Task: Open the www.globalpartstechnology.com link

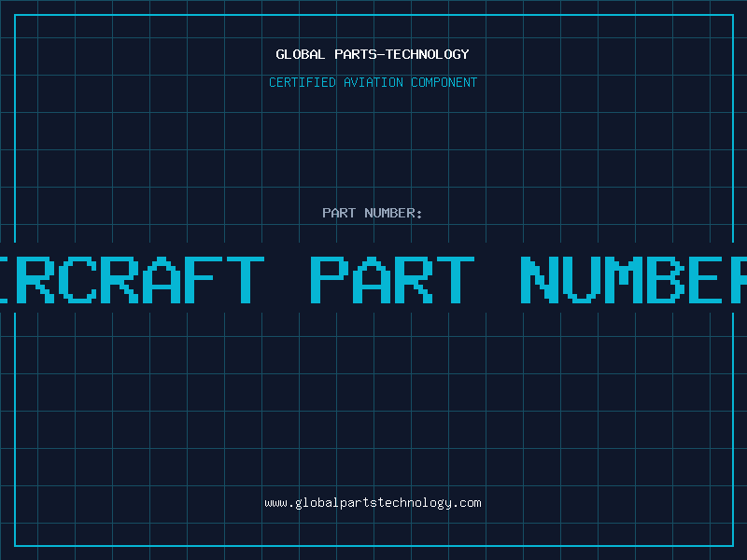Action: tap(373, 503)
